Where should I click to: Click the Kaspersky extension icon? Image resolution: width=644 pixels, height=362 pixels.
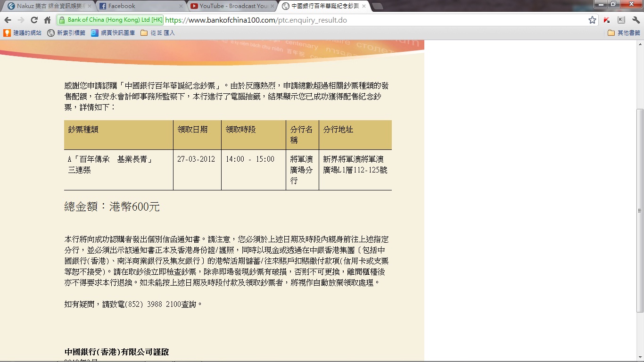tap(607, 20)
